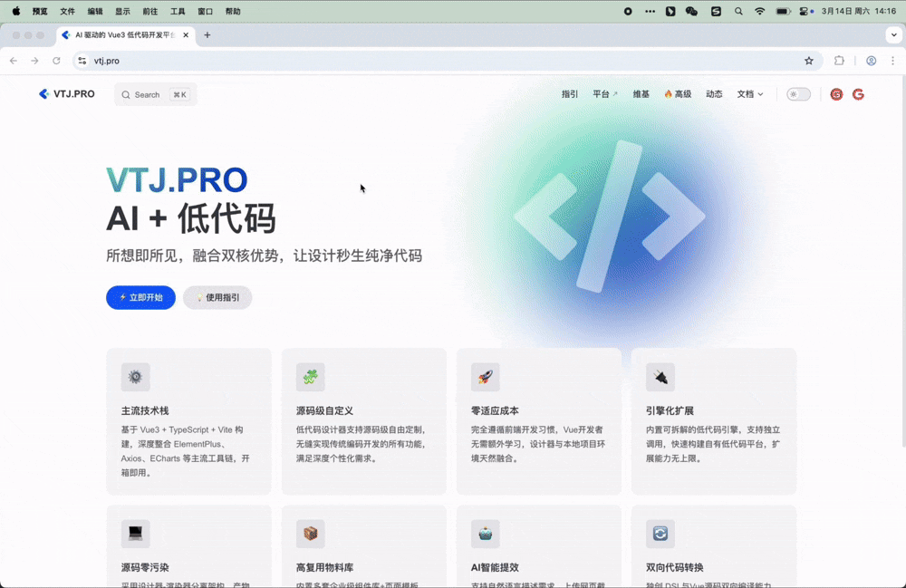Open a new tab with plus button

[207, 35]
